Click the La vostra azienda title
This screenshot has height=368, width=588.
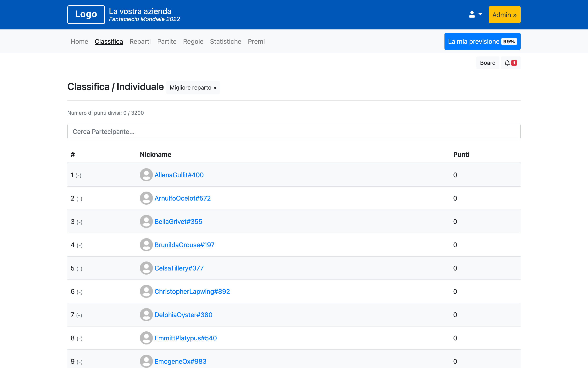pos(140,11)
